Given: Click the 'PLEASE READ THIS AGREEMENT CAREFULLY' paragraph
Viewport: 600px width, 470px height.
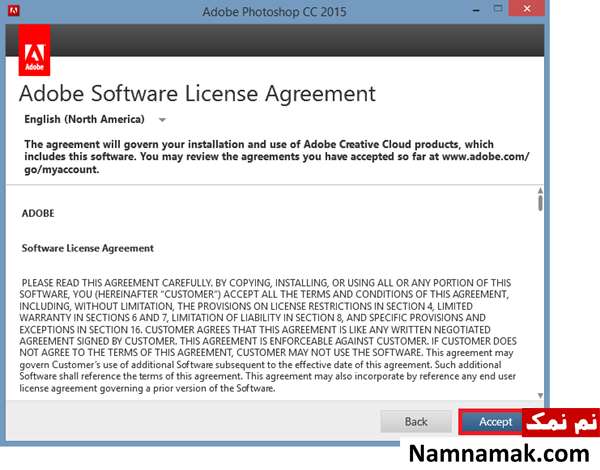Looking at the screenshot, I should (268, 335).
